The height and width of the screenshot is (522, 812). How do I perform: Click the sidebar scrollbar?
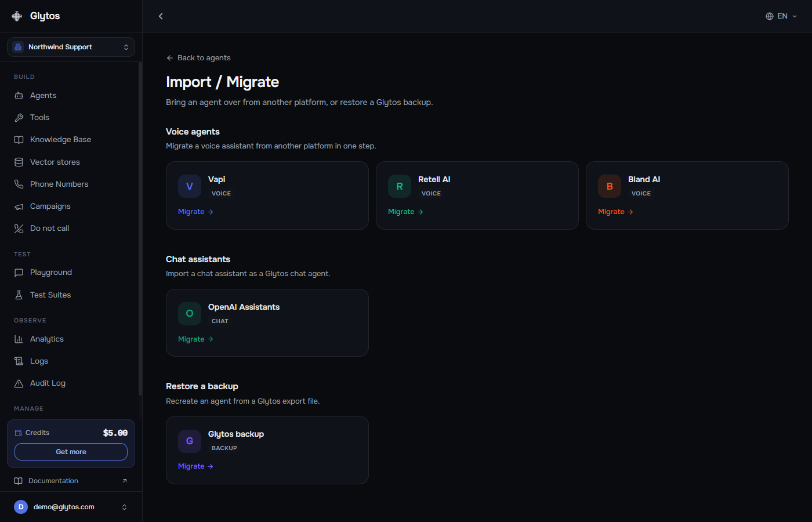(140, 229)
